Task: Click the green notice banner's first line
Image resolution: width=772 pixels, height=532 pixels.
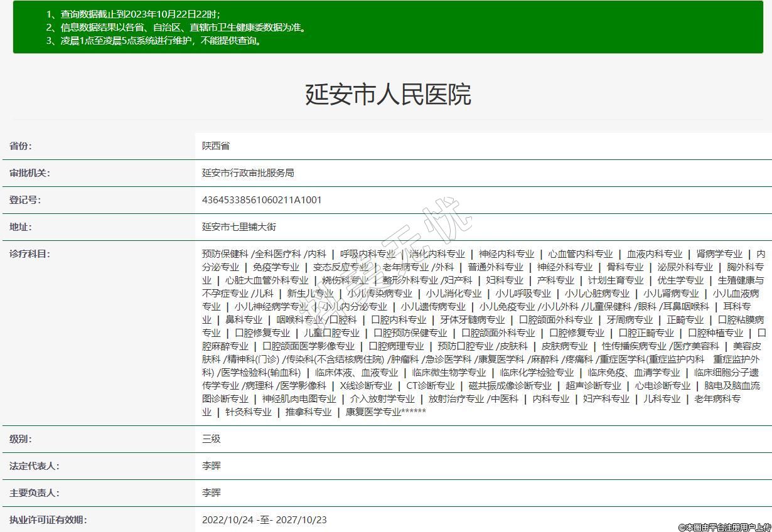Action: click(133, 14)
